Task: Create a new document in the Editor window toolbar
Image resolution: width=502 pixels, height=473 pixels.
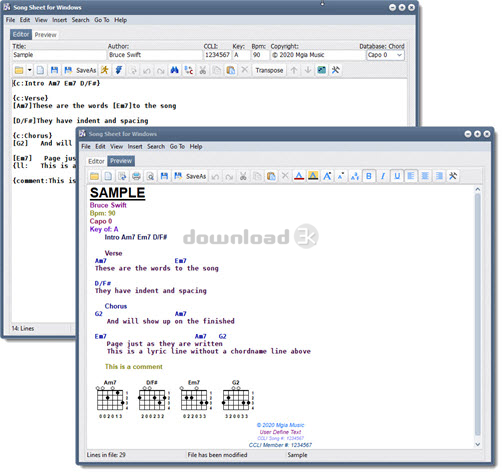Action: [x=40, y=70]
